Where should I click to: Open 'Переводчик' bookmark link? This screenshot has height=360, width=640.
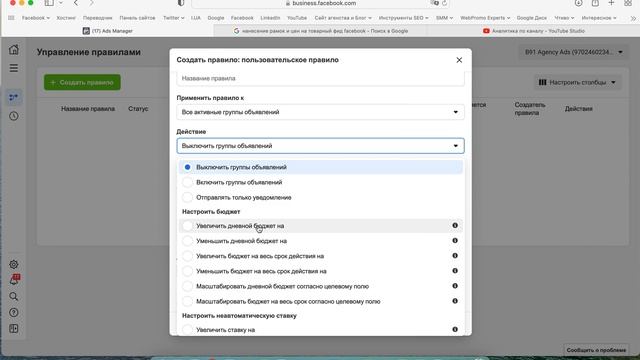98,18
